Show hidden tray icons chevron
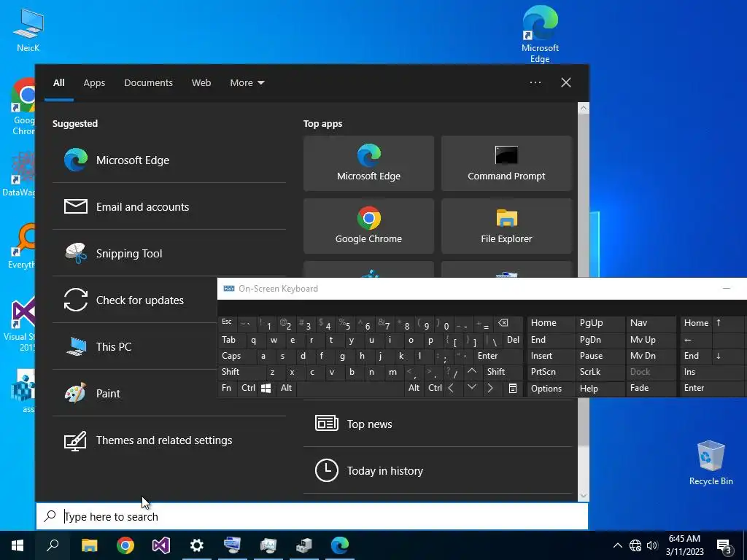Image resolution: width=747 pixels, height=560 pixels. (x=617, y=545)
